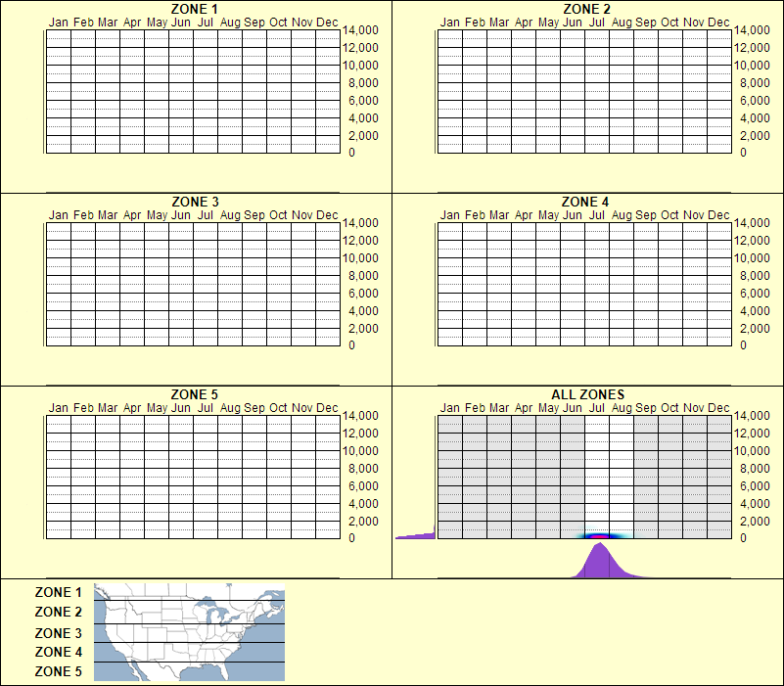Click the Apr label in the ZONE 4 chart
Image resolution: width=784 pixels, height=686 pixels.
524,215
